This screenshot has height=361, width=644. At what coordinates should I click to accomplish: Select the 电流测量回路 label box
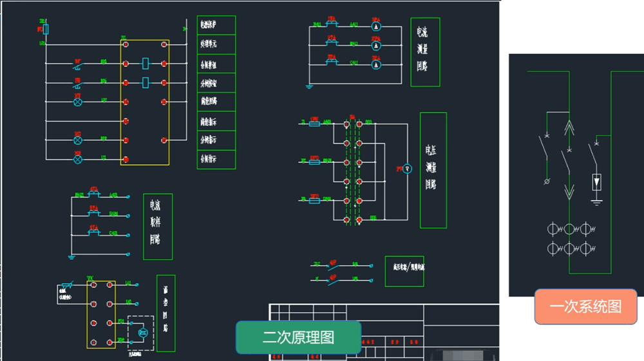[425, 53]
